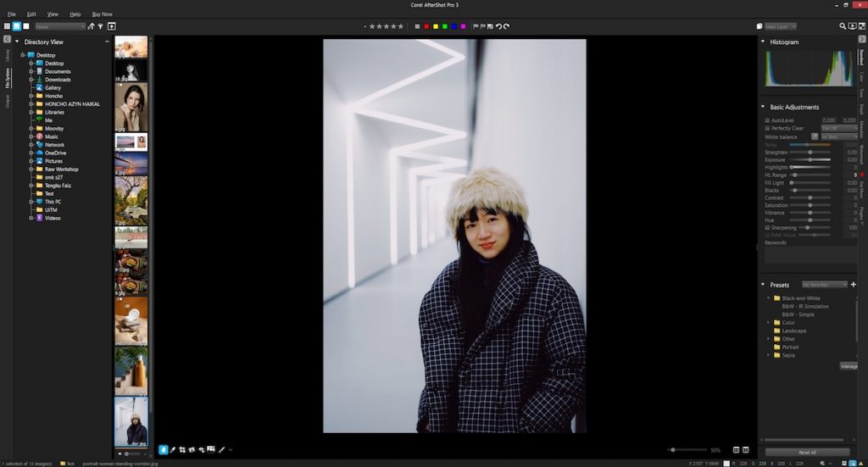This screenshot has width=868, height=467.
Task: Select the Raw Workshop folder
Action: click(x=63, y=169)
